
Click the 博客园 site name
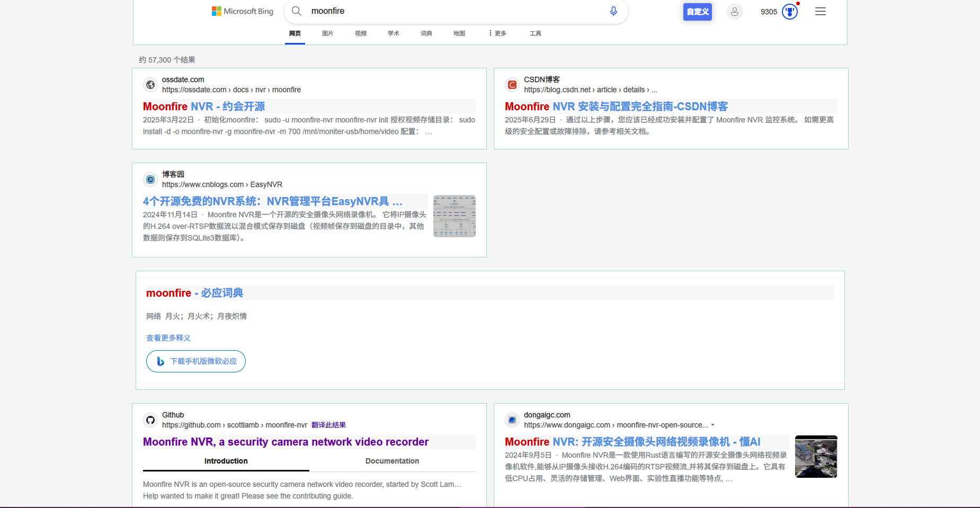173,174
